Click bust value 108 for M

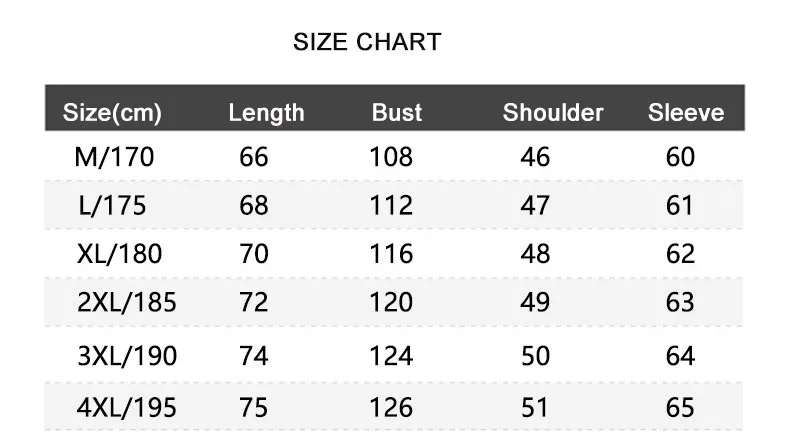[x=391, y=157]
